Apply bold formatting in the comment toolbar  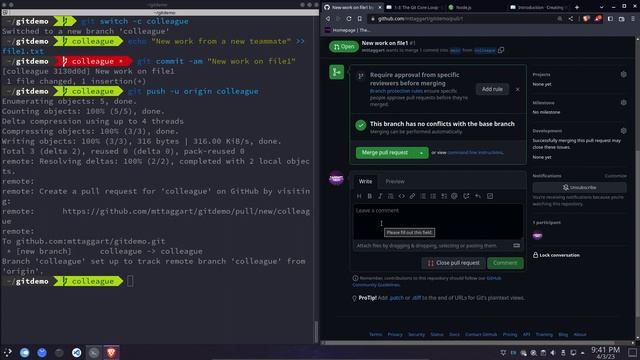click(370, 196)
